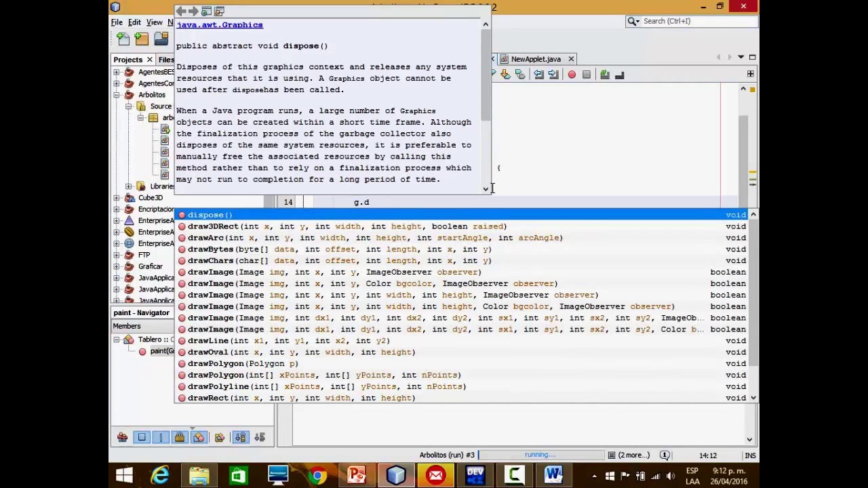
Task: Toggle Show Inner Classes filter in Navigator
Action: [199, 437]
